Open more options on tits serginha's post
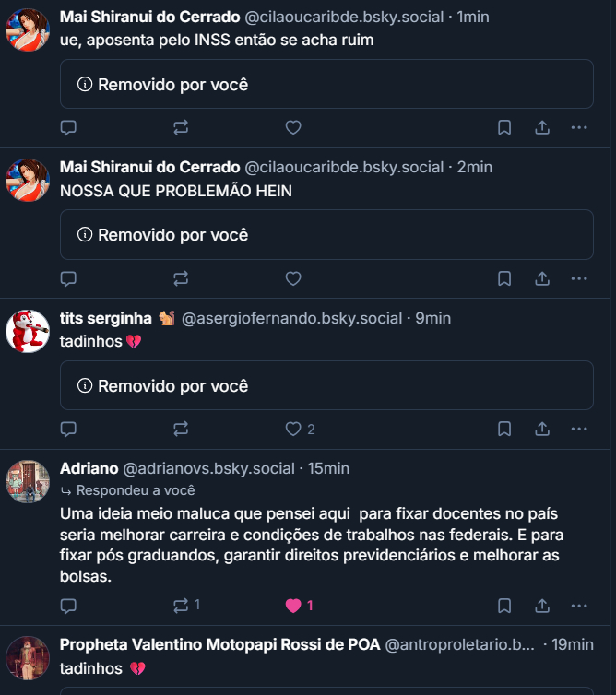The height and width of the screenshot is (695, 616). (x=579, y=429)
